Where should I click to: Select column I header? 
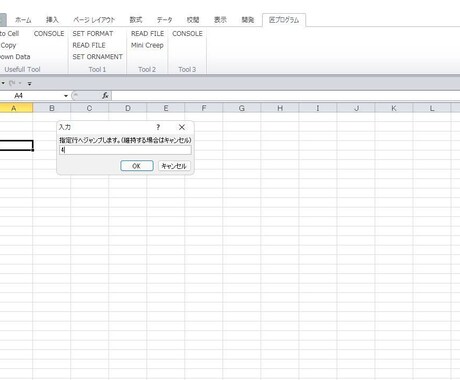(x=318, y=108)
